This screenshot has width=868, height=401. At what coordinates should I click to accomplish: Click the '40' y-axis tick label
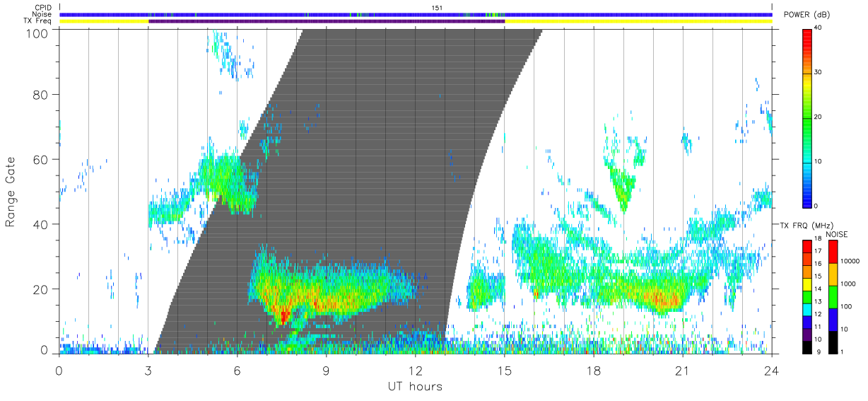pos(42,224)
